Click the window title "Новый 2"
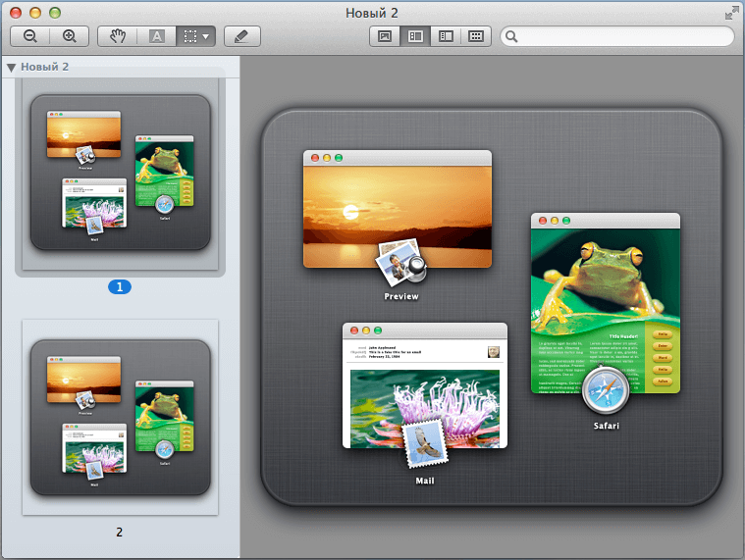Viewport: 745px width, 560px height. pos(372,13)
